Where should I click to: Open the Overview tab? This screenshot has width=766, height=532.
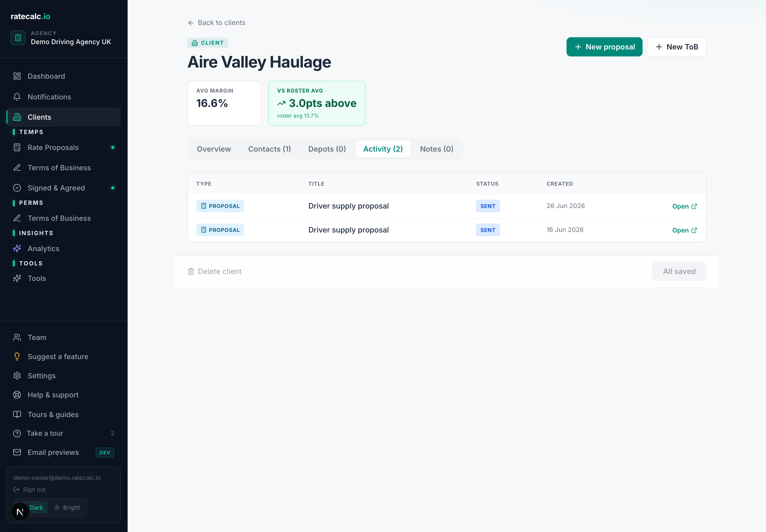click(x=214, y=149)
